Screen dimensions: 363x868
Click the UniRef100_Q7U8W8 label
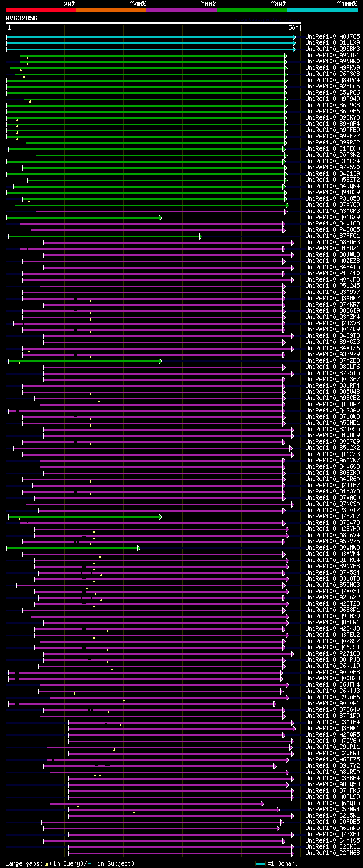point(332,417)
